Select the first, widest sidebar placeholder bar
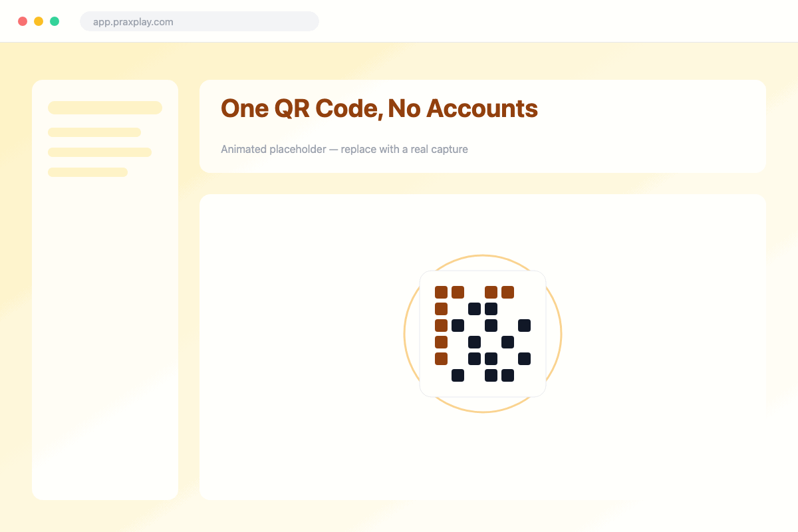This screenshot has width=798, height=532. click(105, 108)
